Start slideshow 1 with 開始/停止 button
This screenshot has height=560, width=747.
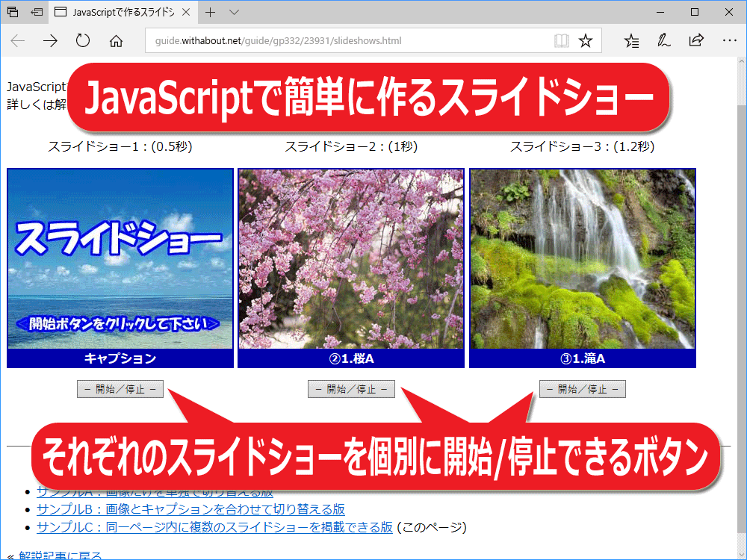tap(120, 389)
